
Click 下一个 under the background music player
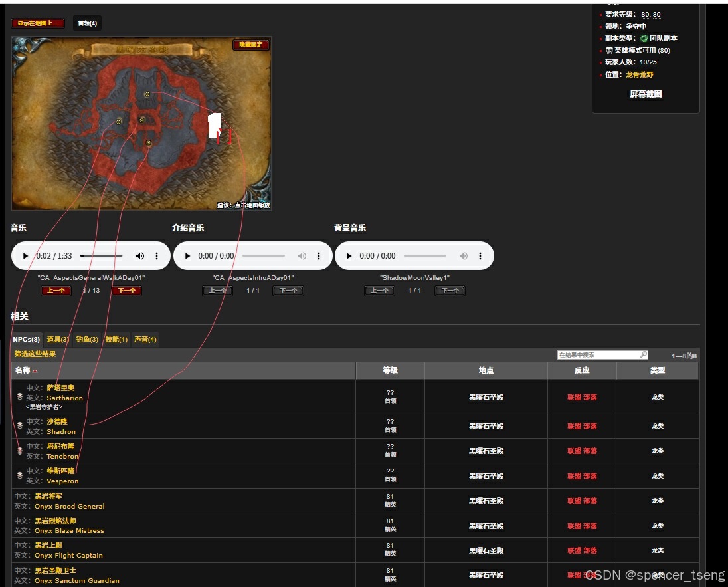click(450, 291)
